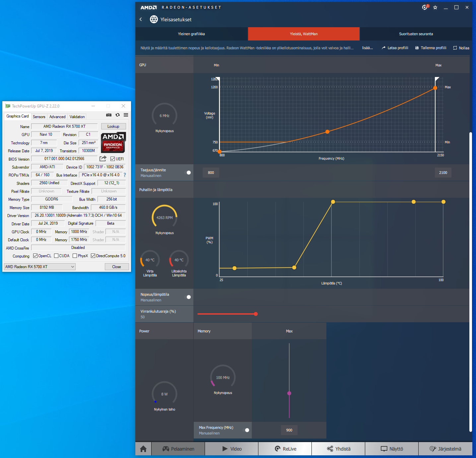The image size is (476, 458).
Task: Toggle the CUDA checkbox
Action: click(x=56, y=256)
